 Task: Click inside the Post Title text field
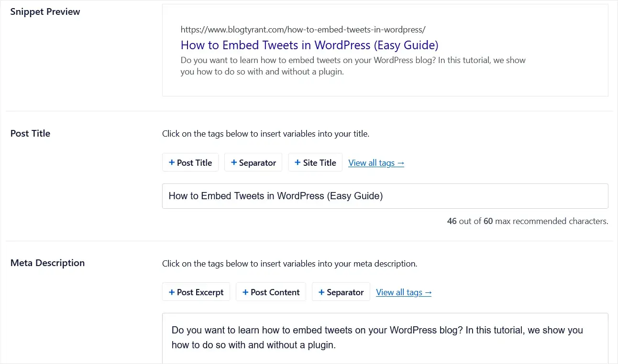(x=385, y=196)
